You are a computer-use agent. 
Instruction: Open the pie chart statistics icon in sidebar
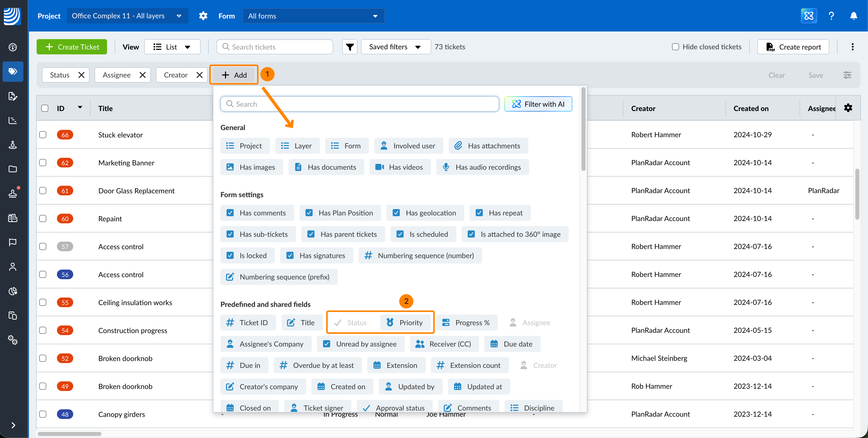pos(13,291)
